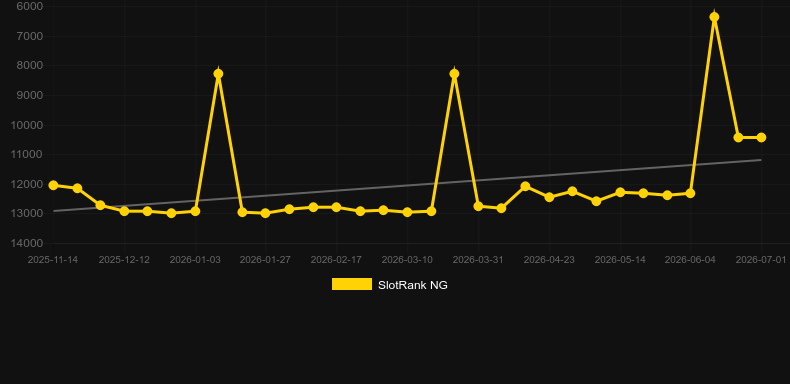Screen dimensions: 790x384
Task: Click the 2026-06-04 x-axis label
Action: tap(690, 260)
